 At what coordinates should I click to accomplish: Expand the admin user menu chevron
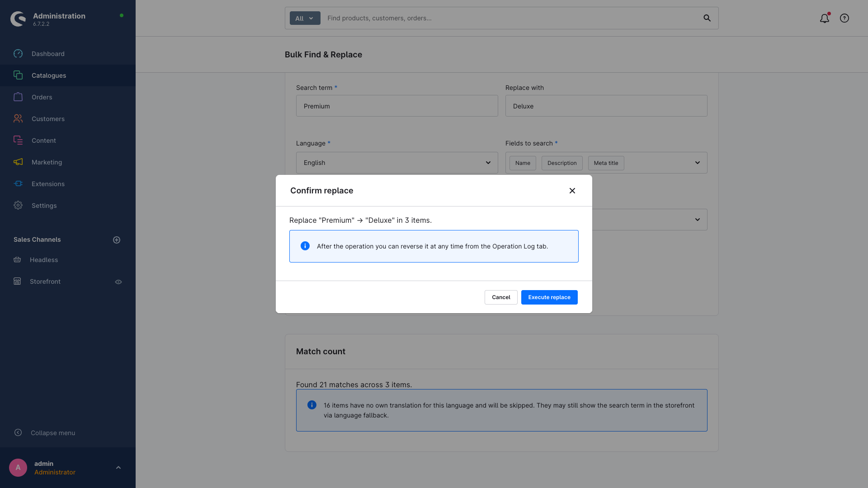[x=118, y=468]
